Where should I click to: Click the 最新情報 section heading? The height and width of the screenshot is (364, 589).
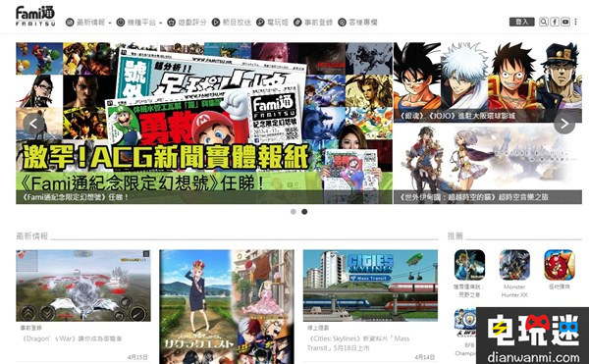pos(32,236)
